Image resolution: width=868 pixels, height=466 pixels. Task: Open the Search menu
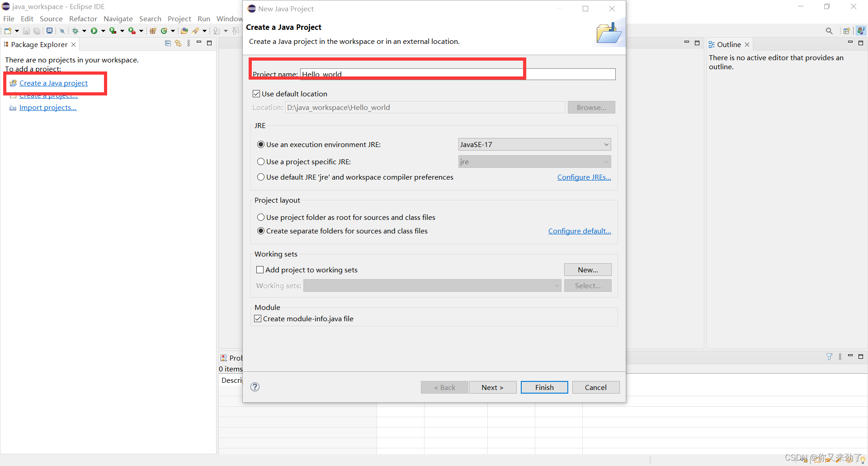coord(150,19)
